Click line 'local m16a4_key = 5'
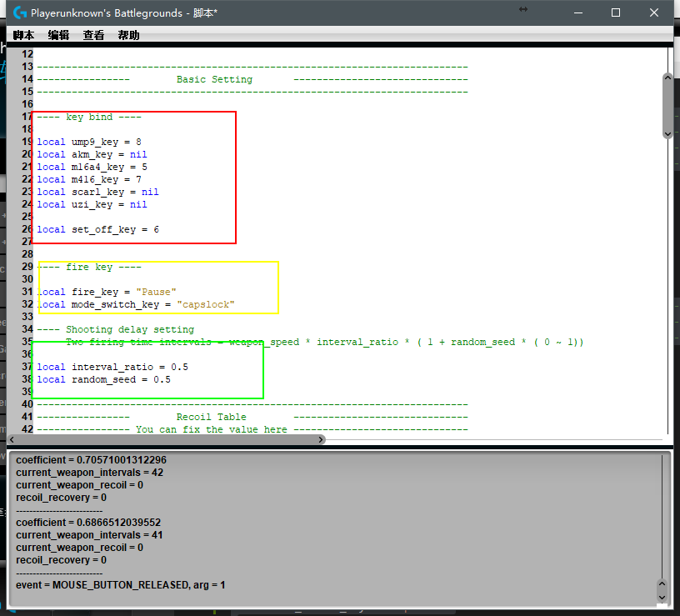This screenshot has height=616, width=680. pyautogui.click(x=92, y=167)
